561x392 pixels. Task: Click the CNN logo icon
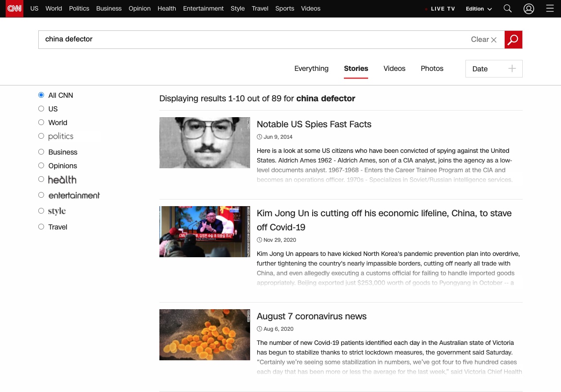coord(15,9)
